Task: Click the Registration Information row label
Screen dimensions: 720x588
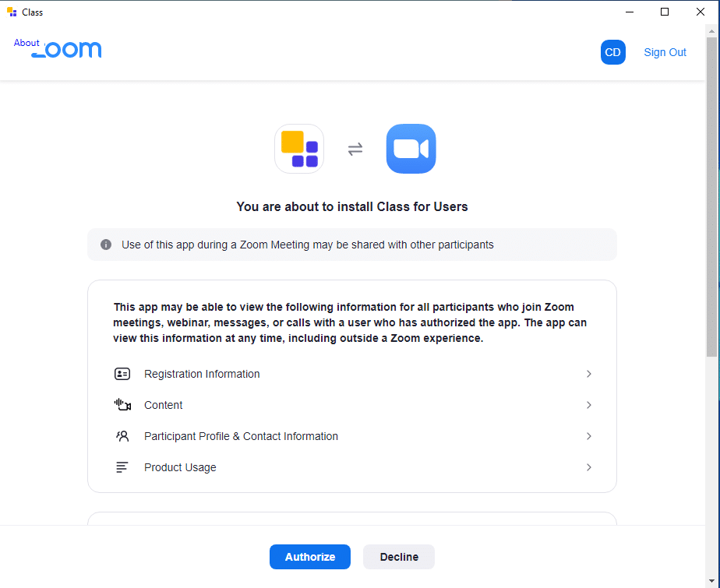Action: click(202, 374)
